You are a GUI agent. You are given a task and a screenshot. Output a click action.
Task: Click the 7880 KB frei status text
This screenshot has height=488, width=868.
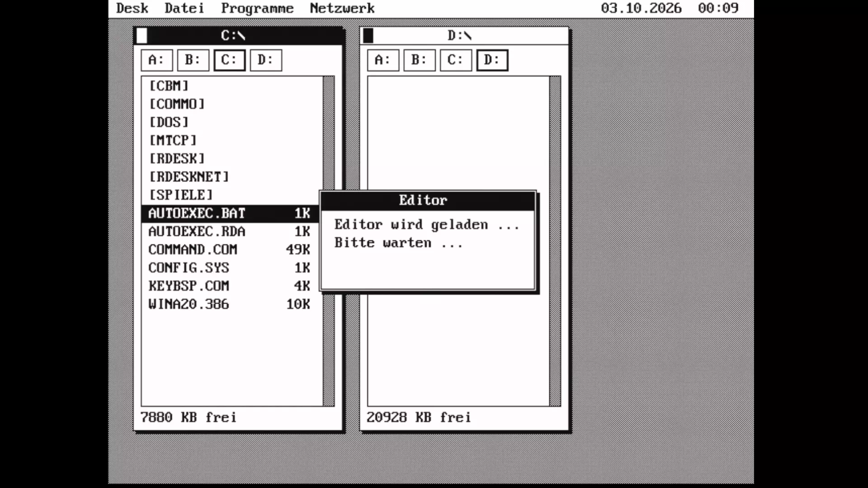click(189, 417)
